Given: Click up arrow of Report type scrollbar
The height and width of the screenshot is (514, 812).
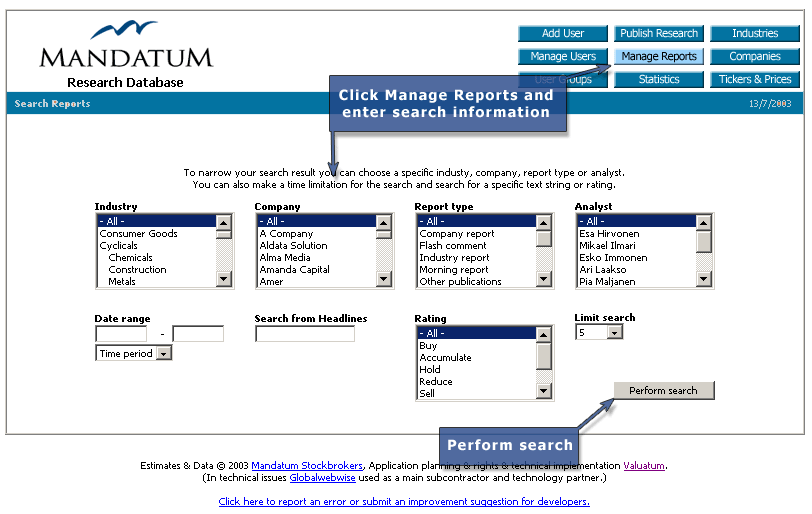Looking at the screenshot, I should [544, 223].
